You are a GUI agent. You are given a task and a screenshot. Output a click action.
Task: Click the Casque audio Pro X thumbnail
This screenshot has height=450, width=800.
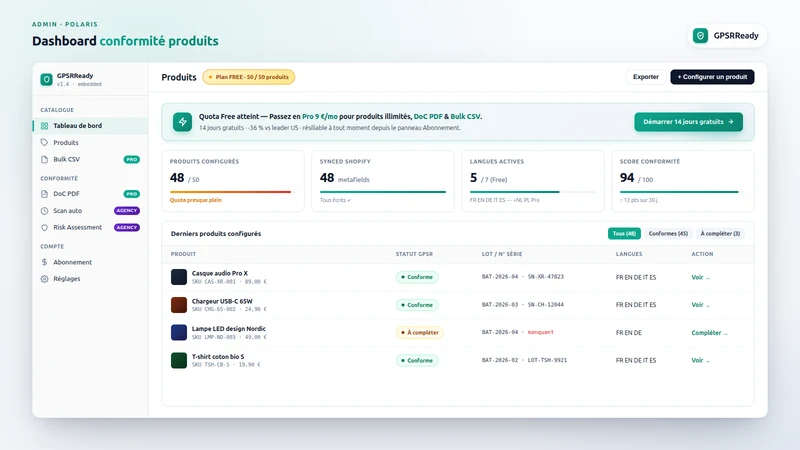point(179,277)
